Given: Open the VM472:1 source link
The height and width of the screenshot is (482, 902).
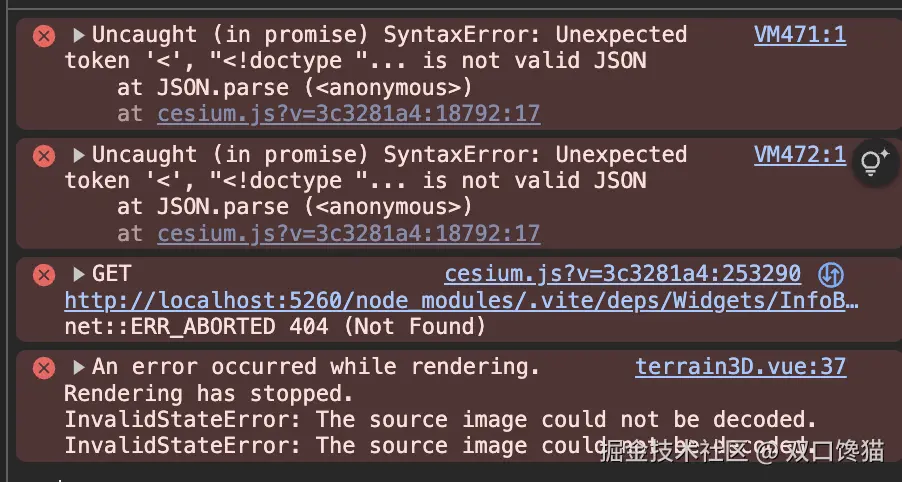Looking at the screenshot, I should tap(800, 155).
